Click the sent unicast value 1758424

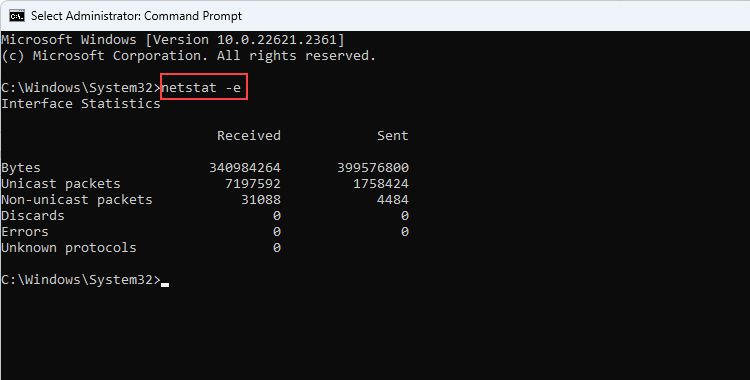coord(381,184)
